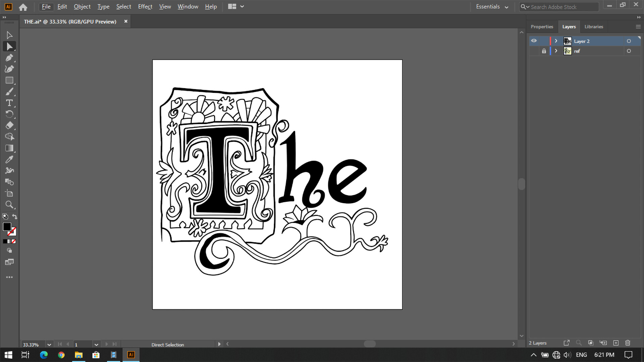The image size is (644, 362).
Task: Select the Pen tool
Action: point(10,58)
